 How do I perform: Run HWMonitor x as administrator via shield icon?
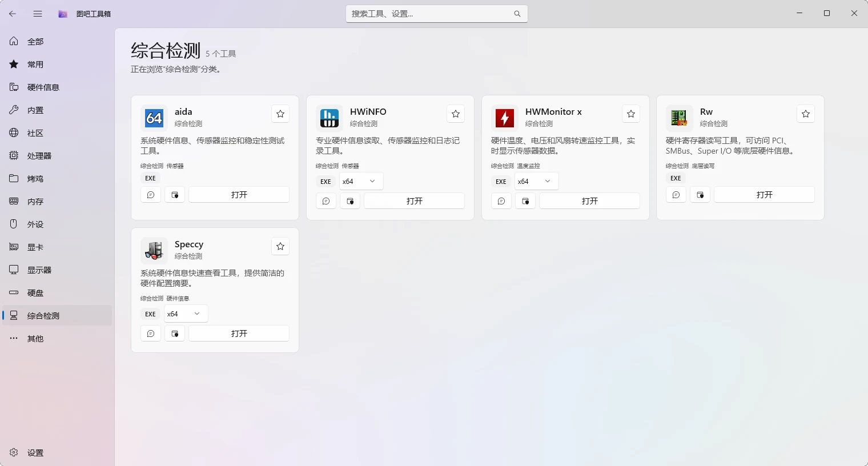[525, 201]
